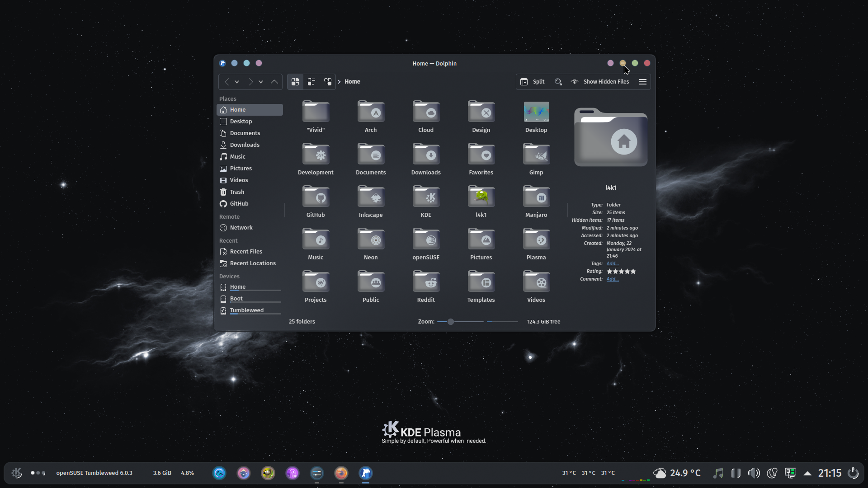Open Tumbleweed device in sidebar
The image size is (868, 488).
250,311
